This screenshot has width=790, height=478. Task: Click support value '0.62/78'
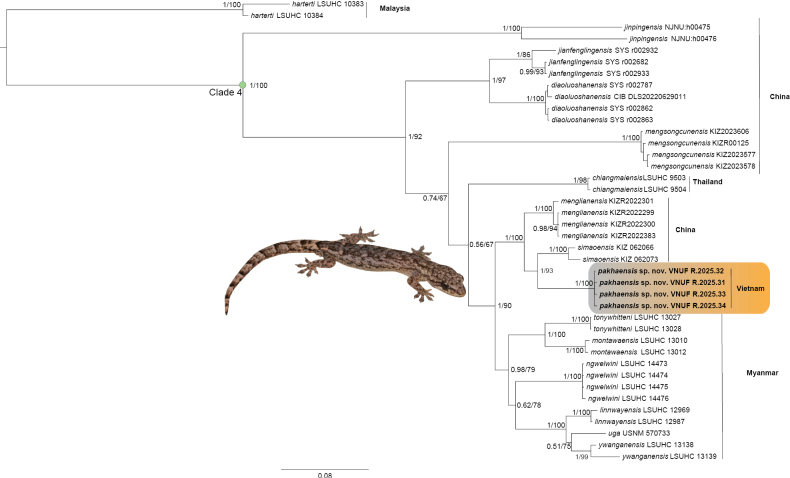click(529, 405)
